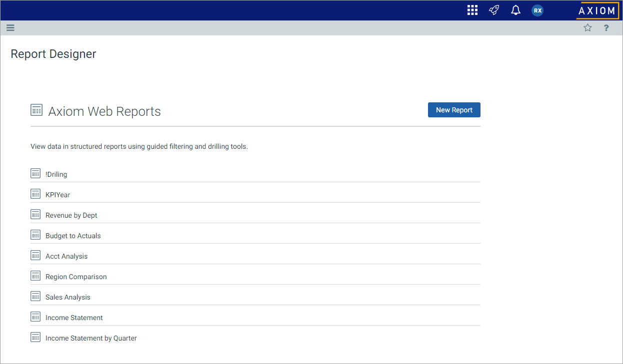Open the notifications bell
The image size is (623, 364).
(515, 10)
